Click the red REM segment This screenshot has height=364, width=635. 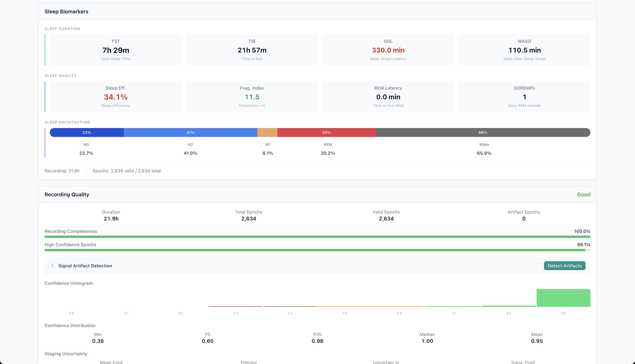326,132
